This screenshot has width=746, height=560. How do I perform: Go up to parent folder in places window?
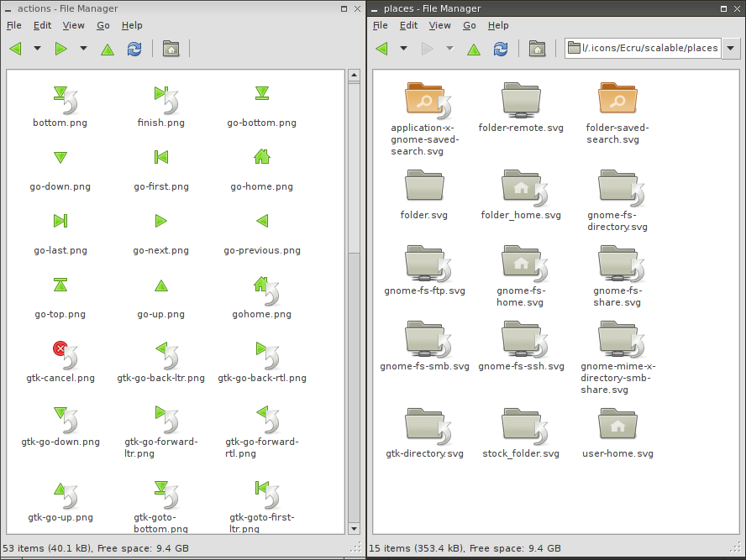(473, 49)
